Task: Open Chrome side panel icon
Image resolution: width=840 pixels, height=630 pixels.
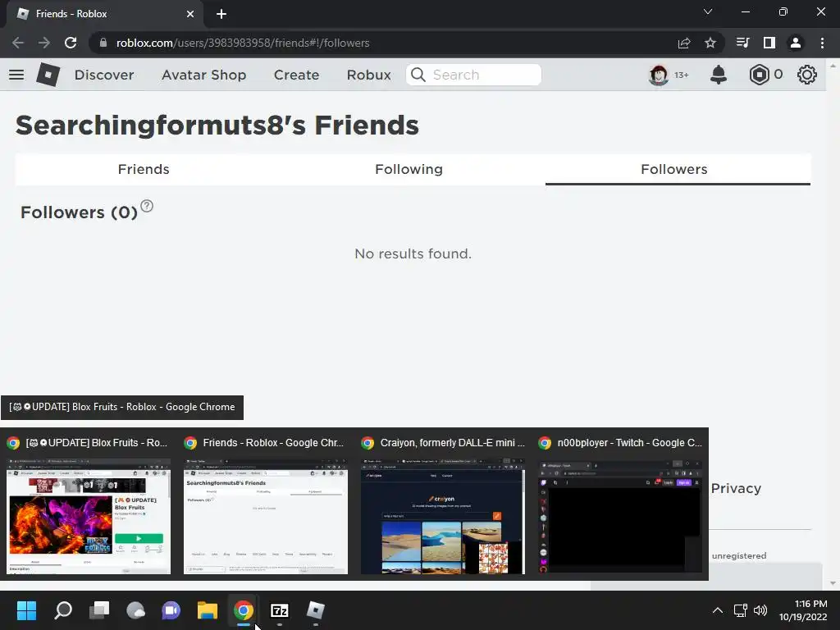Action: click(769, 43)
